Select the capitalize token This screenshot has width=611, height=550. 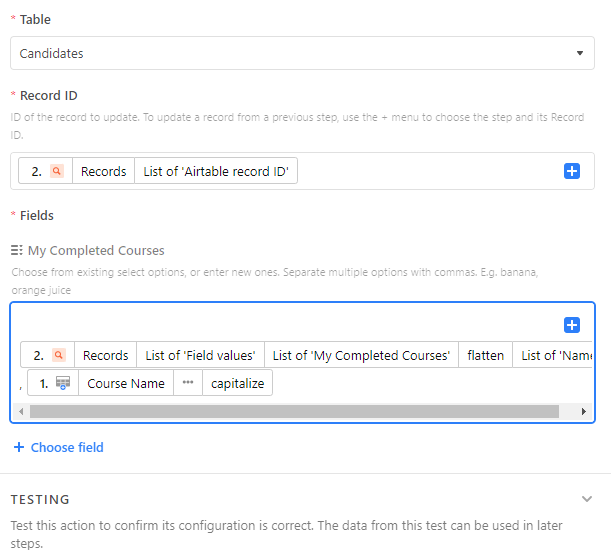(237, 383)
